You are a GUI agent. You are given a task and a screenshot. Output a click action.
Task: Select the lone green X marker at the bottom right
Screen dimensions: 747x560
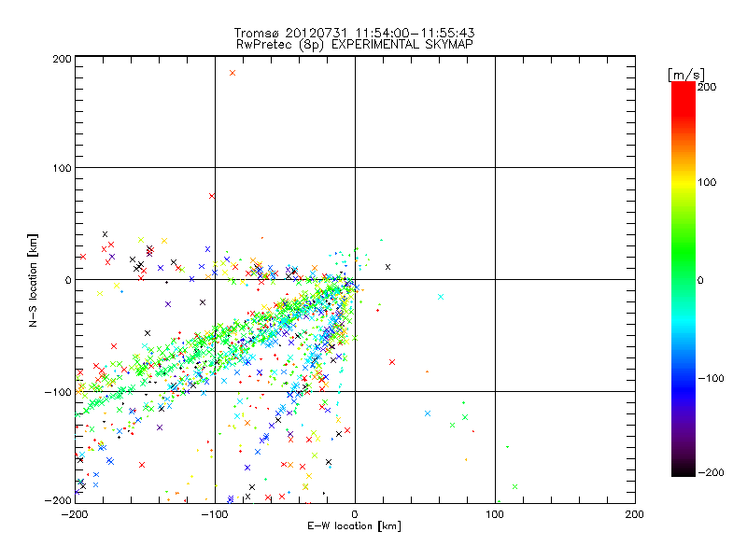tap(514, 486)
